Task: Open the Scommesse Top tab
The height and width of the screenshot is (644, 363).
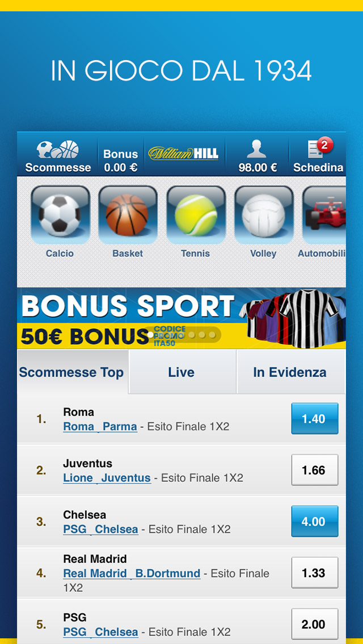Action: coord(73,372)
